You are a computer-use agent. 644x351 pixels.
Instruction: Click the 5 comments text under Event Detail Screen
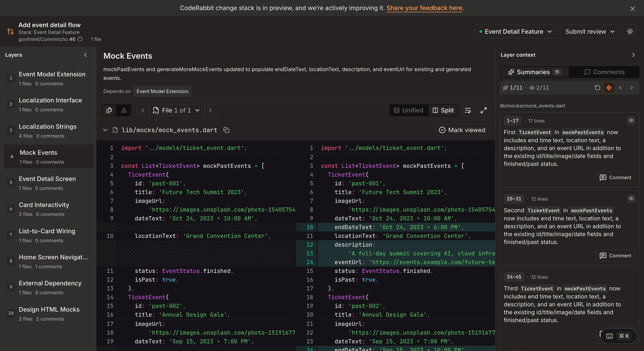tap(49, 188)
